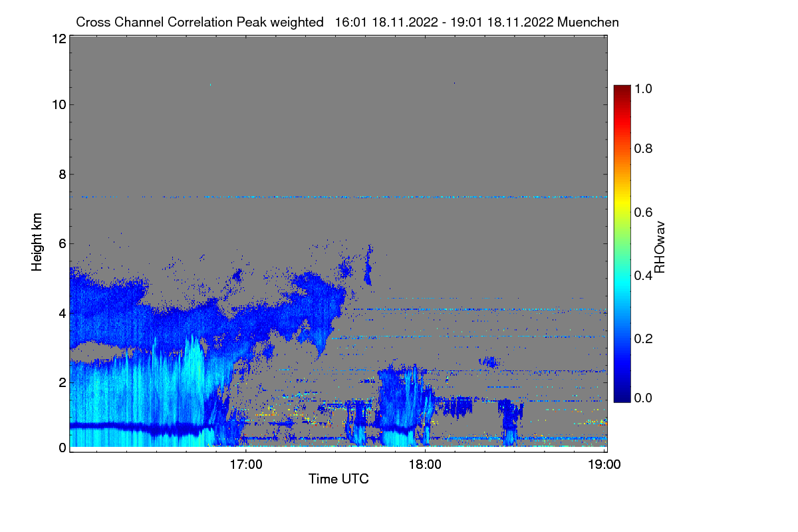This screenshot has width=798, height=532.
Task: Click the RHOwav colorbar label
Action: (x=660, y=247)
